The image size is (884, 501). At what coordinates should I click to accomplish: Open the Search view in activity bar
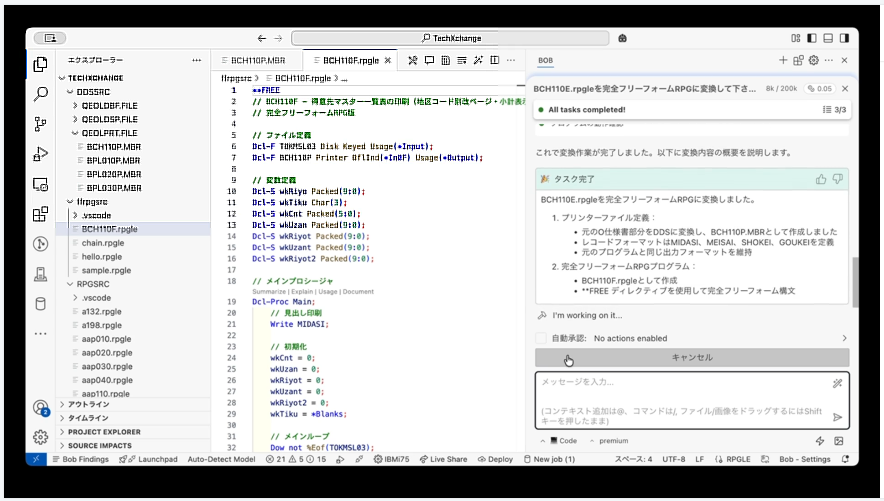coord(40,94)
